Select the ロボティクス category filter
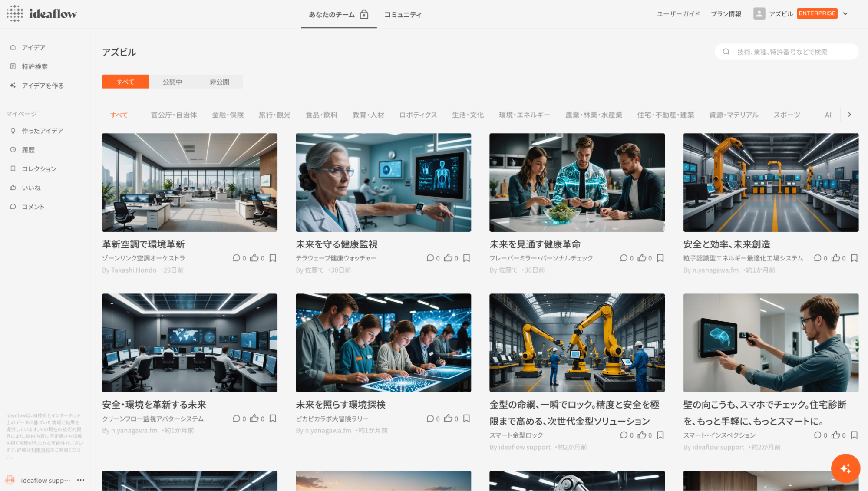Viewport: 868px width, 491px height. click(x=418, y=115)
